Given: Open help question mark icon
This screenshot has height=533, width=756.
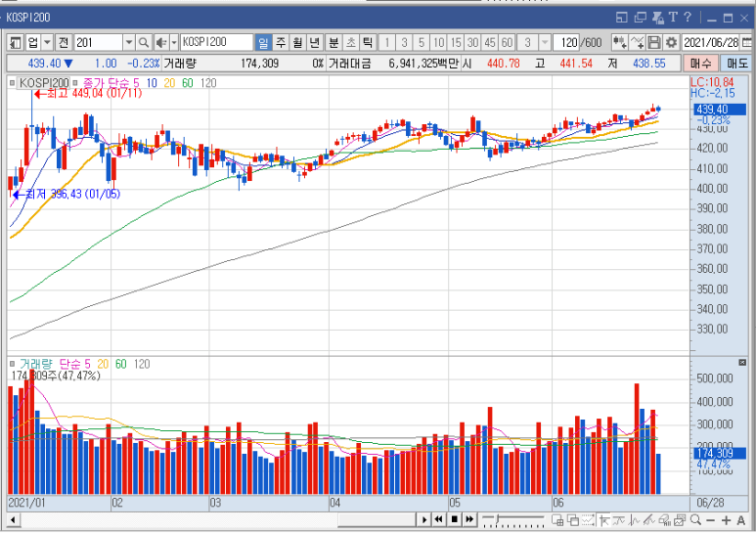Looking at the screenshot, I should pos(688,18).
